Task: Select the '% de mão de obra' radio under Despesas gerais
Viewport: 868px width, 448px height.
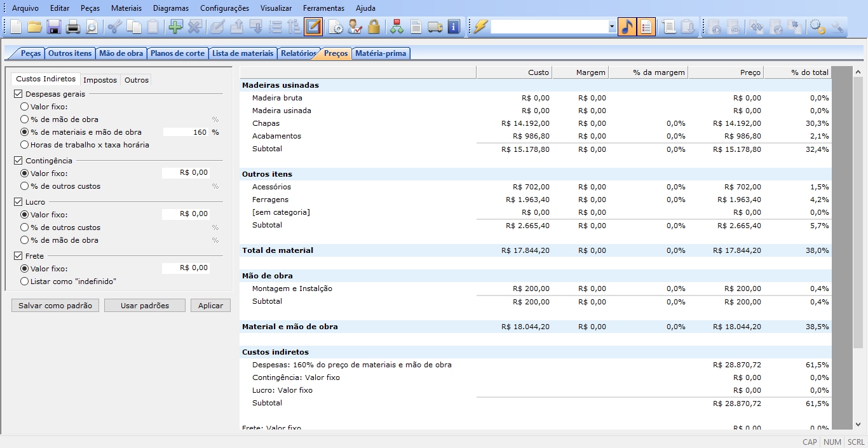Action: coord(25,119)
